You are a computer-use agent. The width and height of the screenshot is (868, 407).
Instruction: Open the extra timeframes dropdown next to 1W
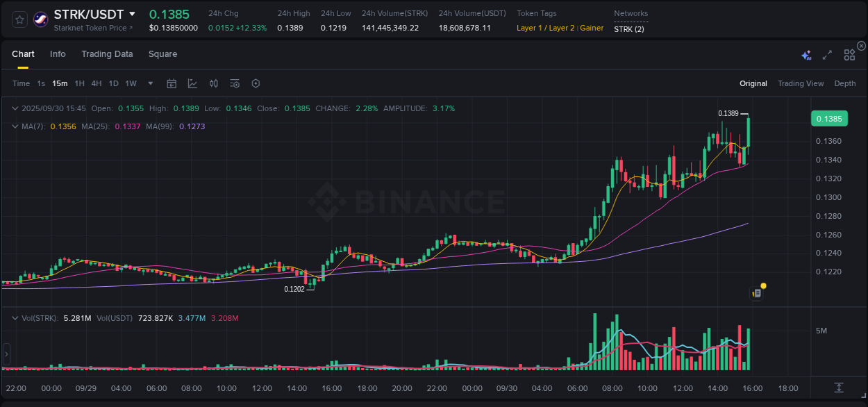pyautogui.click(x=149, y=83)
